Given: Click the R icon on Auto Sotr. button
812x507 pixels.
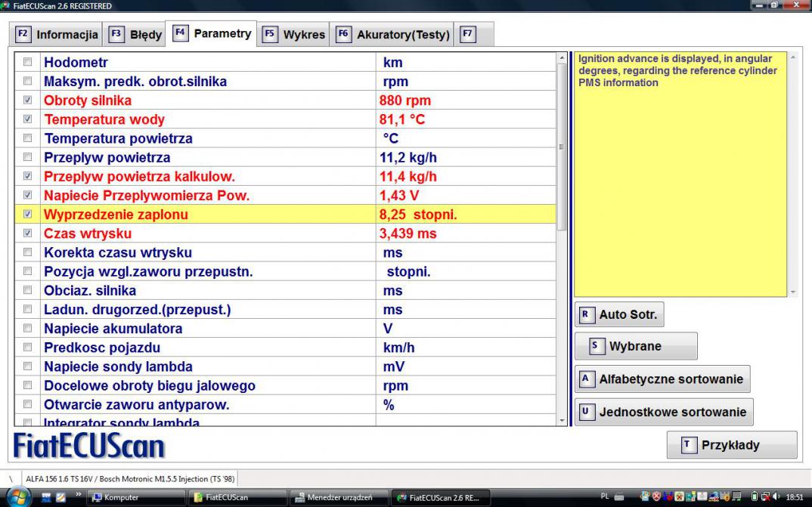Looking at the screenshot, I should click(585, 314).
